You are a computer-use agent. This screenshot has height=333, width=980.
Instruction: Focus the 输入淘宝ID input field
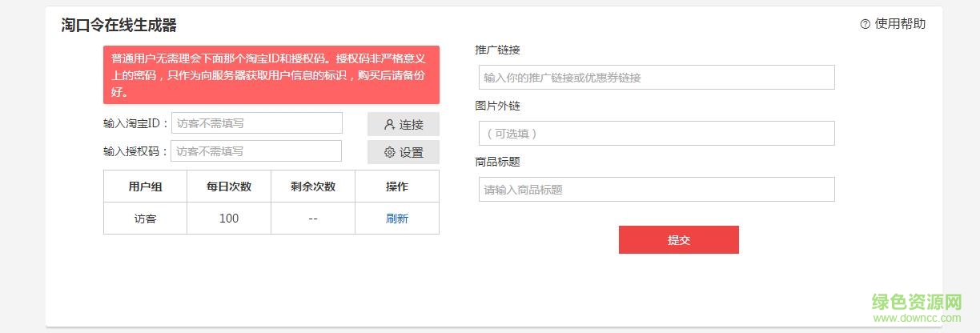click(x=256, y=123)
